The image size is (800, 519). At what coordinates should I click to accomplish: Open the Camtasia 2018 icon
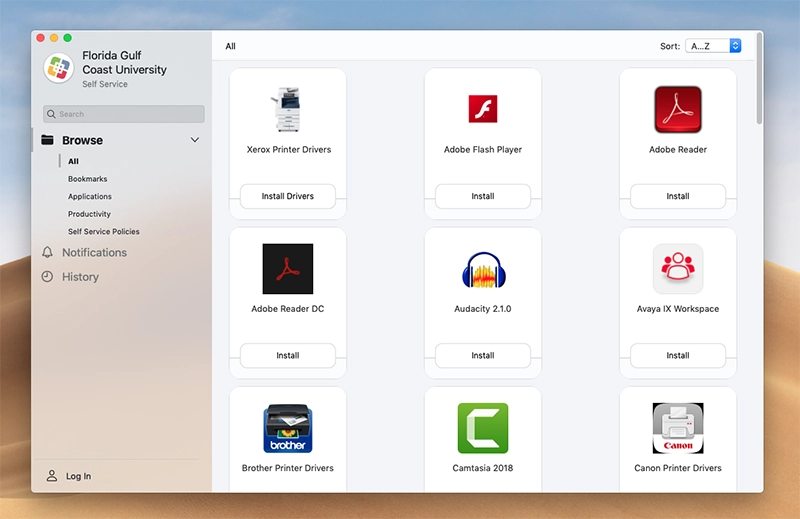click(x=483, y=428)
